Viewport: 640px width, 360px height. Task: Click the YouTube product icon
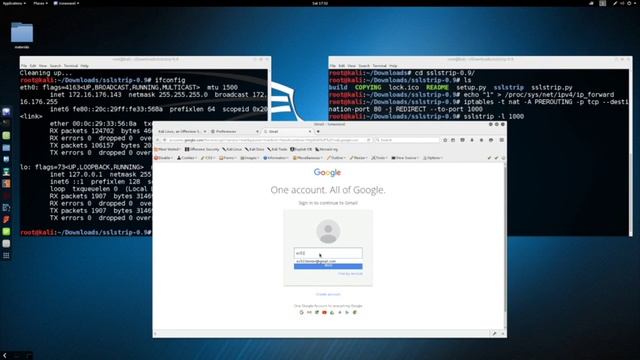click(x=324, y=312)
